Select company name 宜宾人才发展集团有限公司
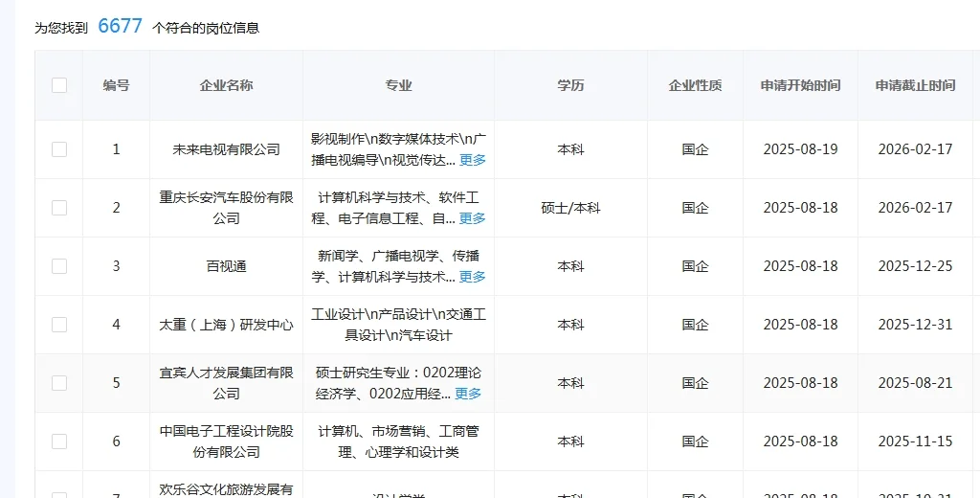Image resolution: width=980 pixels, height=498 pixels. pos(226,383)
